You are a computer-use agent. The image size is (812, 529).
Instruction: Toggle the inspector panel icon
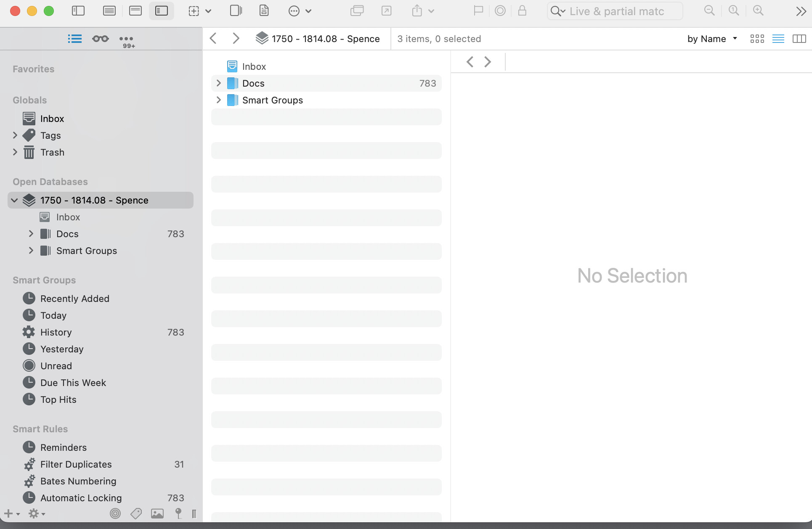click(x=236, y=11)
